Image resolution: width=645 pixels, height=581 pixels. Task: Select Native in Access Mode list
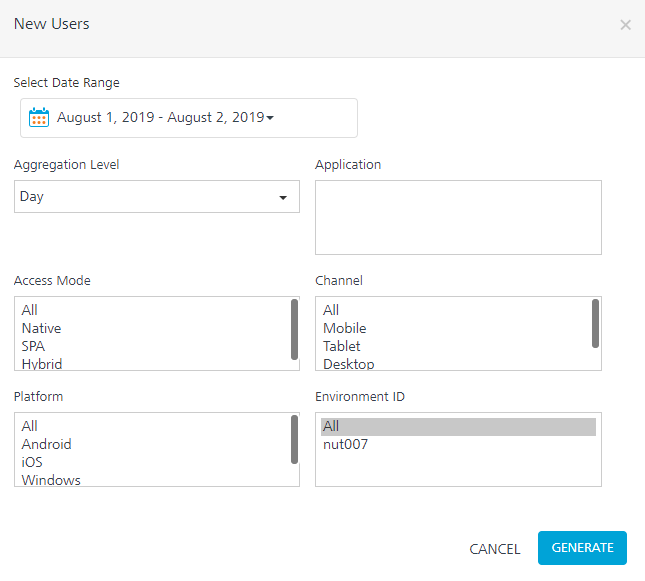click(42, 328)
